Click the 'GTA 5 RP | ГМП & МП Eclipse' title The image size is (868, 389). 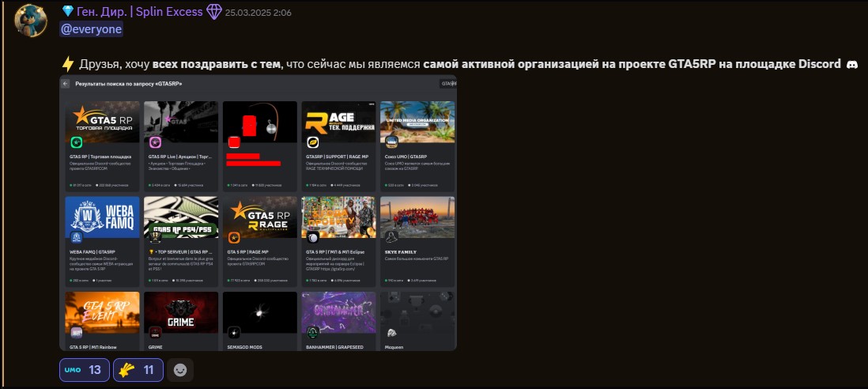coord(335,252)
